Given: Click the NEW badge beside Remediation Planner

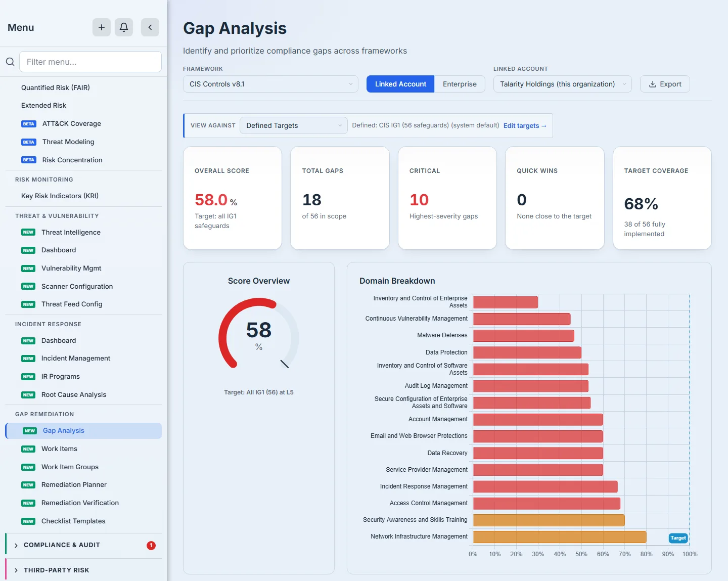Looking at the screenshot, I should click(28, 485).
